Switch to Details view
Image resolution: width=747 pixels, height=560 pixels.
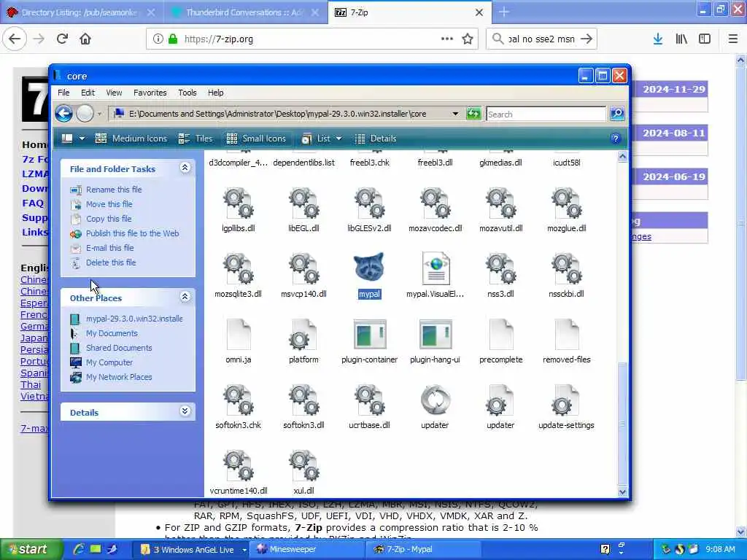376,139
